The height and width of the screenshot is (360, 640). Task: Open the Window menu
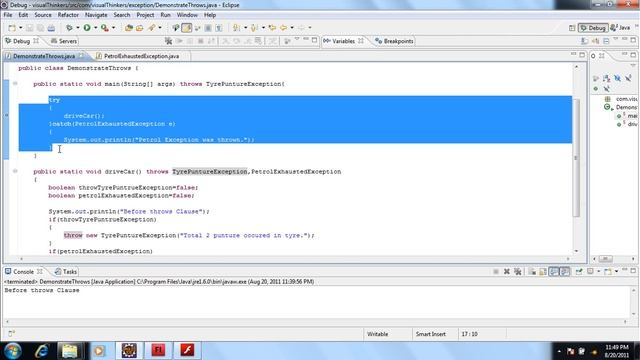187,15
